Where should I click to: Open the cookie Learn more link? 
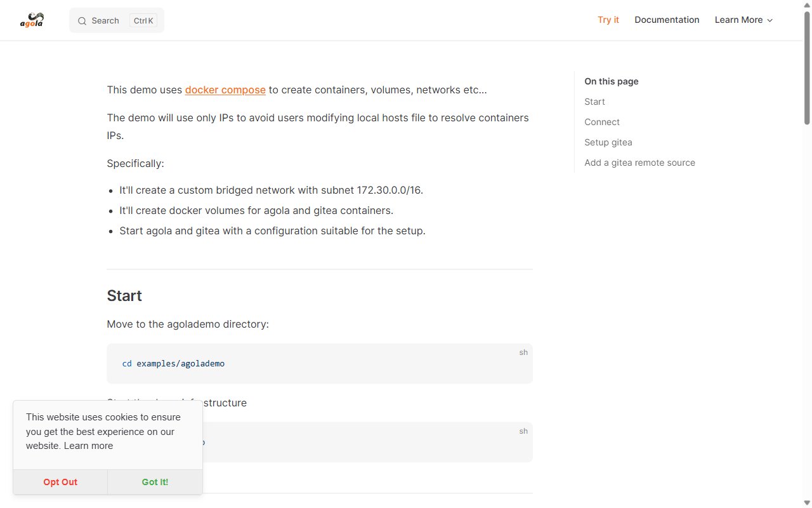click(88, 446)
